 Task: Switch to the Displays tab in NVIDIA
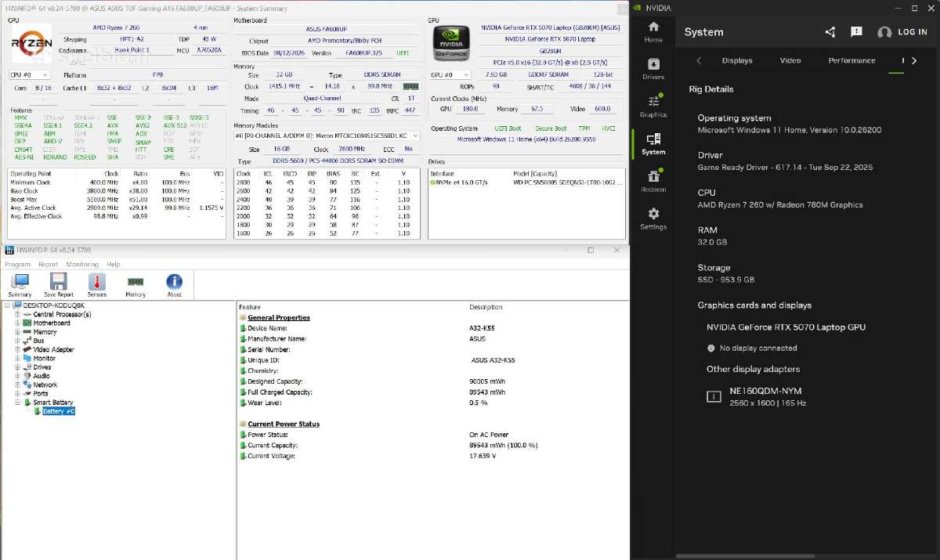tap(737, 60)
